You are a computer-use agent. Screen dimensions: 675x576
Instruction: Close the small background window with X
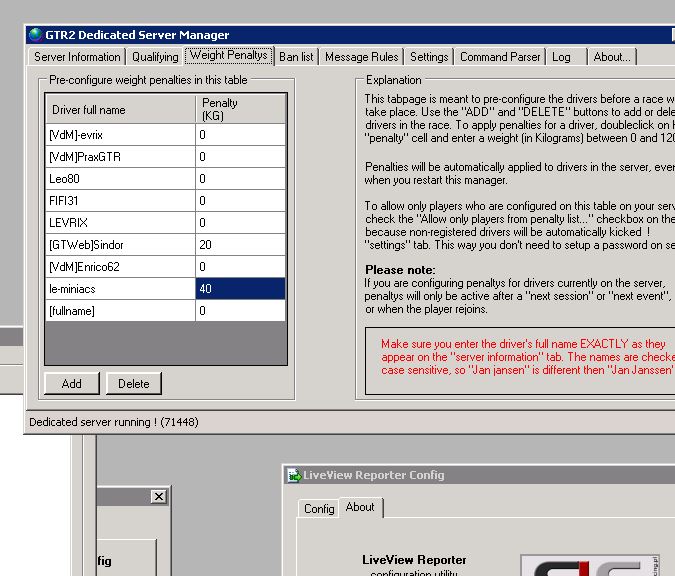[x=159, y=497]
